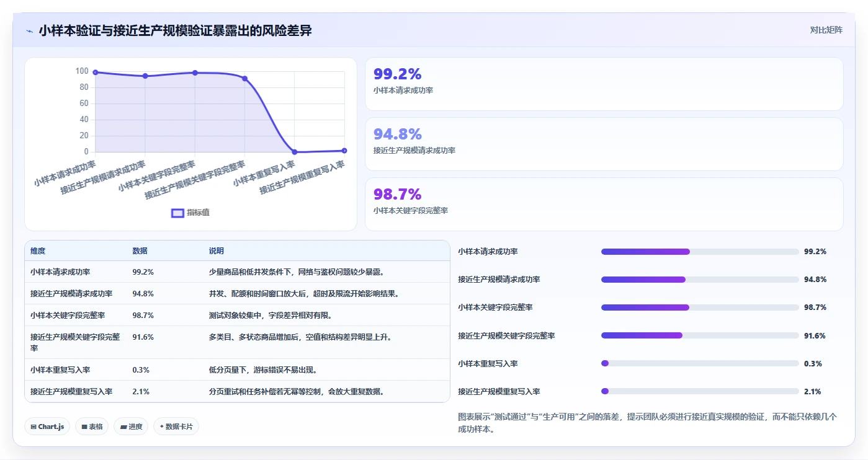
Task: Click the 小样本请求成功率 progress bar
Action: pos(700,252)
